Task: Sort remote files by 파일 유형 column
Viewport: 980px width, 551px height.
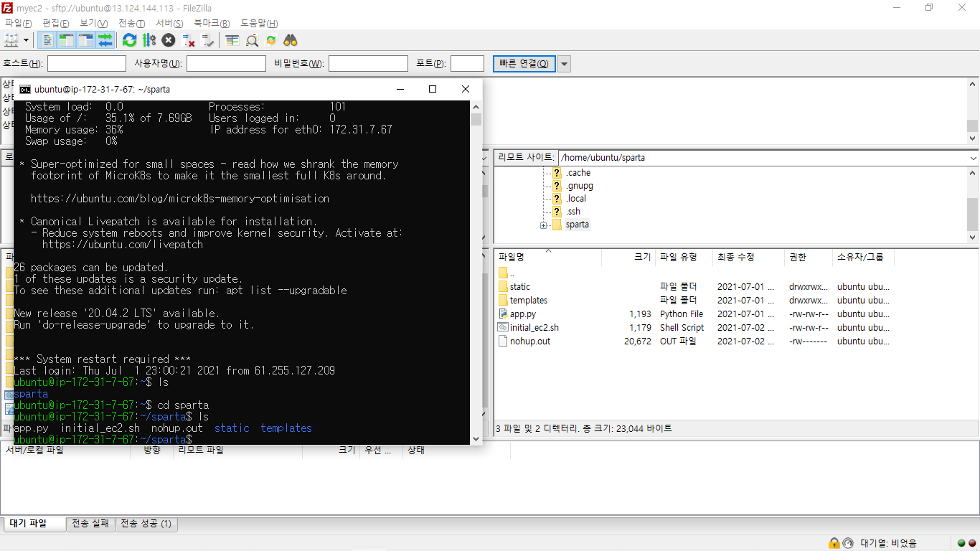Action: [684, 258]
